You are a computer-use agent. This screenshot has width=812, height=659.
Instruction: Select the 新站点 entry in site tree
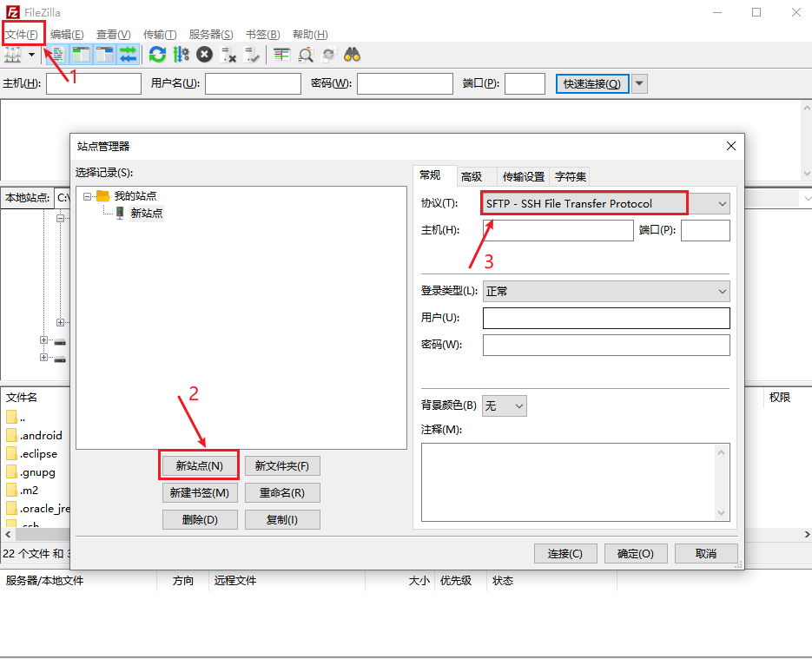tap(147, 213)
